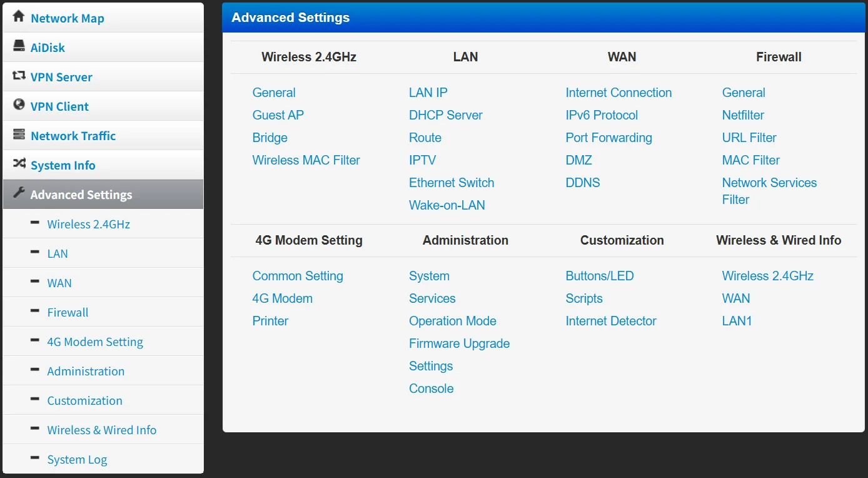This screenshot has width=868, height=478.
Task: Open Administration sidebar submenu entry
Action: point(86,371)
